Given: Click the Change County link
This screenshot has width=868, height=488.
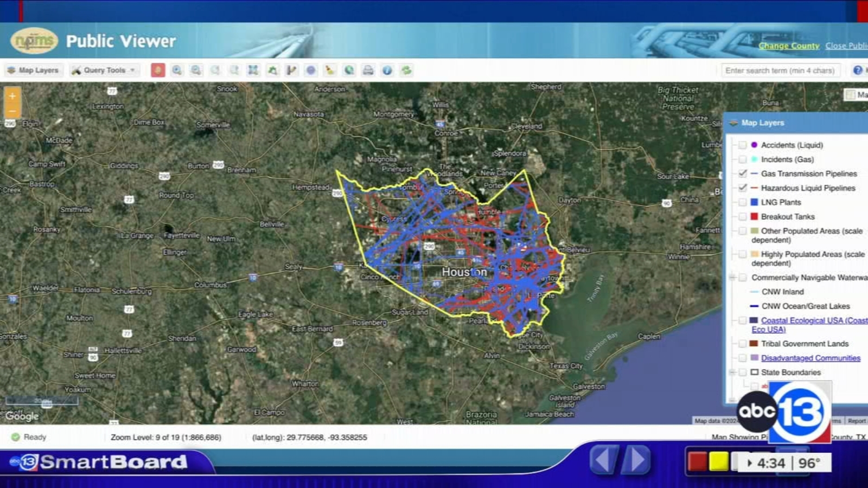Looking at the screenshot, I should tap(789, 46).
